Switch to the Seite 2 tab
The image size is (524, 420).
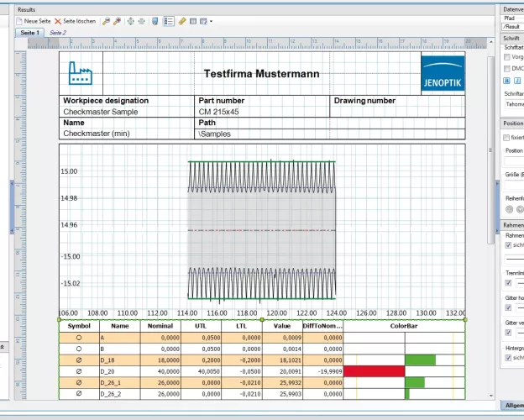(x=57, y=32)
